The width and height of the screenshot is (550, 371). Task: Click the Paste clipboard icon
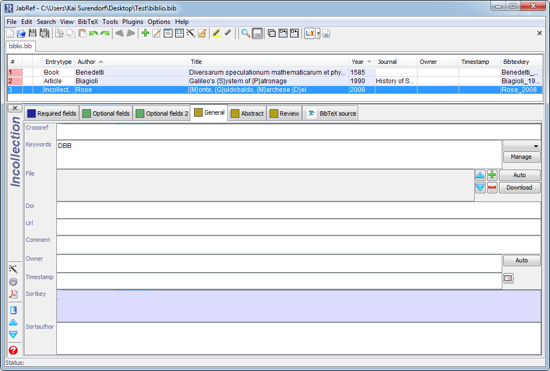(x=82, y=34)
